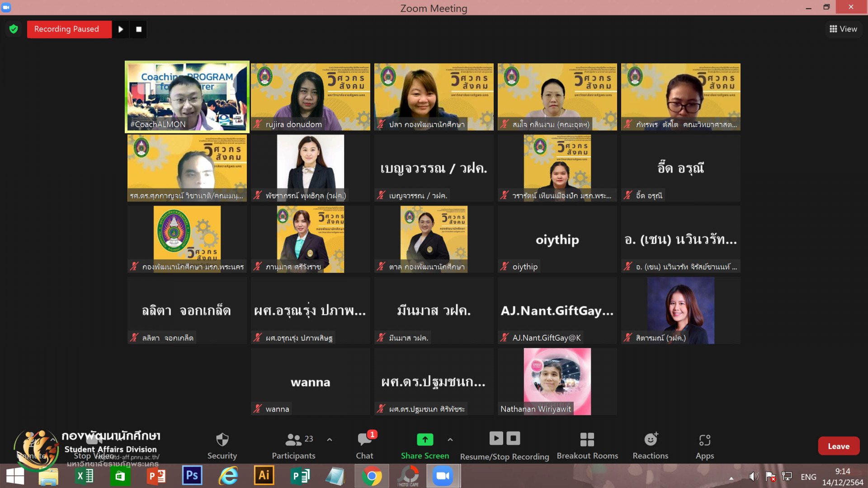Viewport: 868px width, 488px height.
Task: Click the green encryption shield icon
Action: (x=14, y=29)
